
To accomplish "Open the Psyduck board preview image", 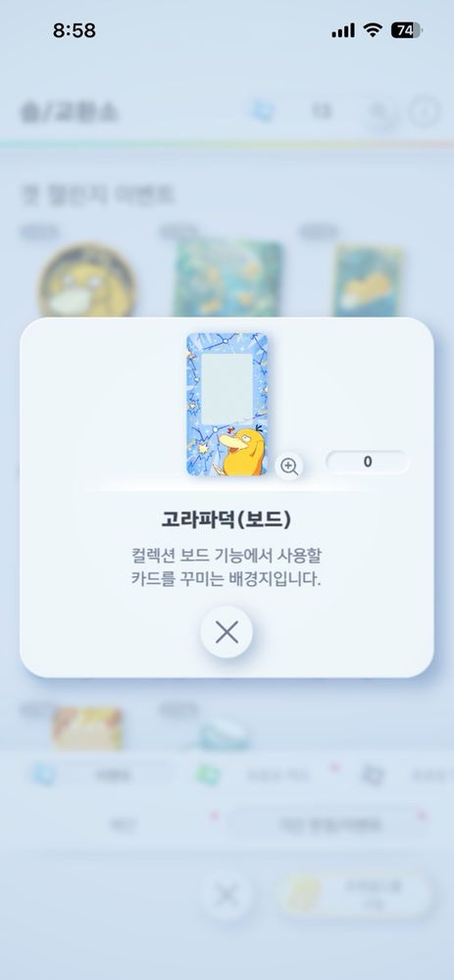I will coord(227,405).
